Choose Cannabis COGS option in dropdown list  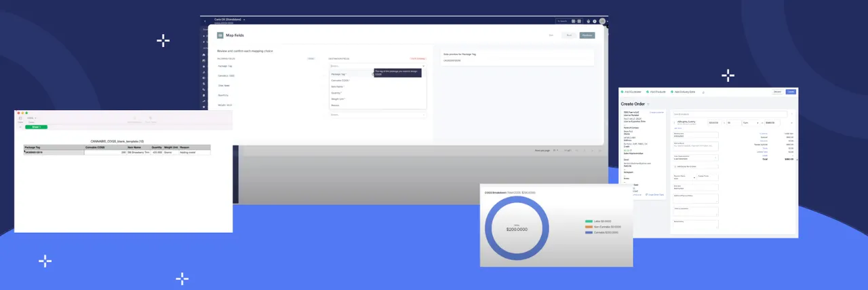[377, 80]
